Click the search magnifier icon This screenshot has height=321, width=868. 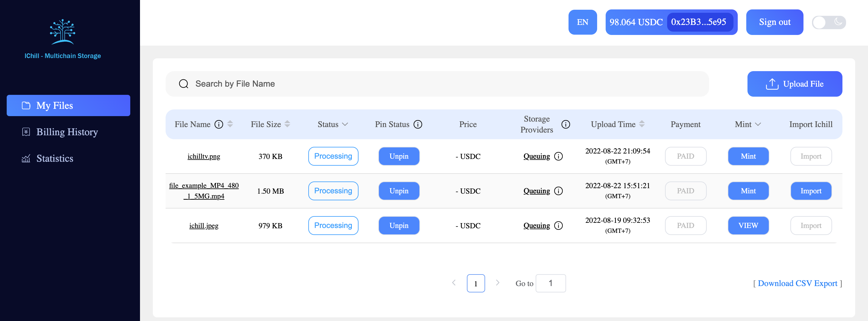point(184,84)
